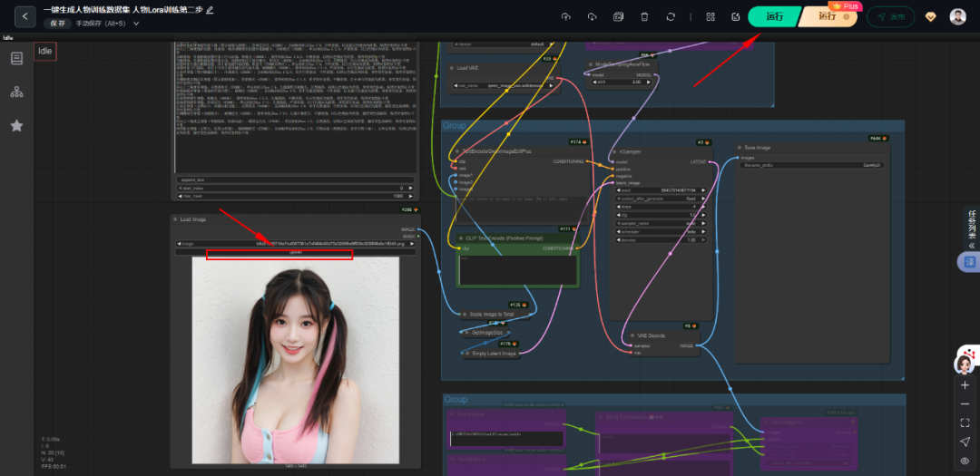Decrease the KSampler seed with left arrow
Screen dimensions: 980x476
[619, 189]
